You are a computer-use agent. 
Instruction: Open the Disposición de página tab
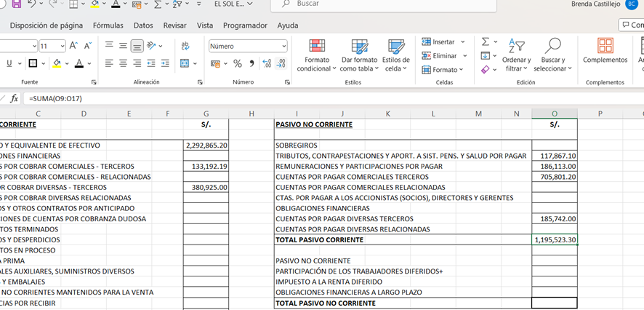(47, 25)
